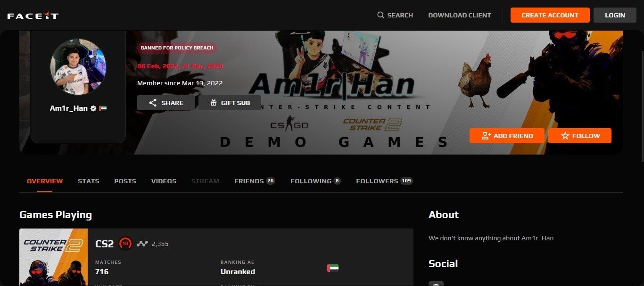This screenshot has height=286, width=644.
Task: Click the 'CS2' game title
Action: click(x=105, y=244)
